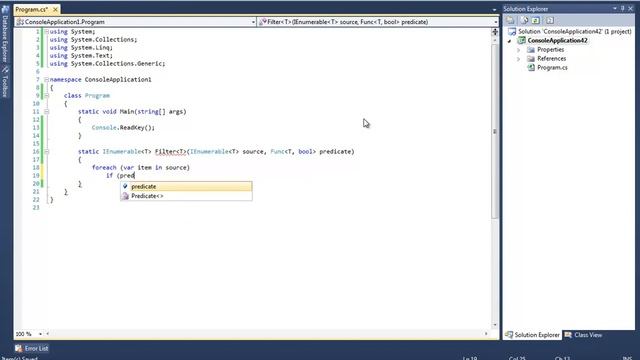Select 'predicate' in IntelliSense list
The height and width of the screenshot is (360, 640).
tap(186, 187)
